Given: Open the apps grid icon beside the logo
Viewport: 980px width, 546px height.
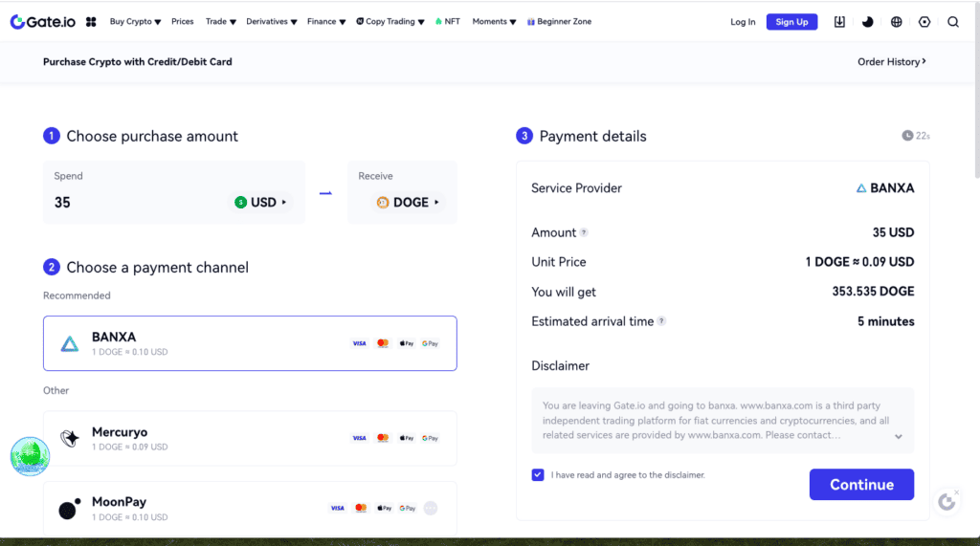Looking at the screenshot, I should click(91, 21).
